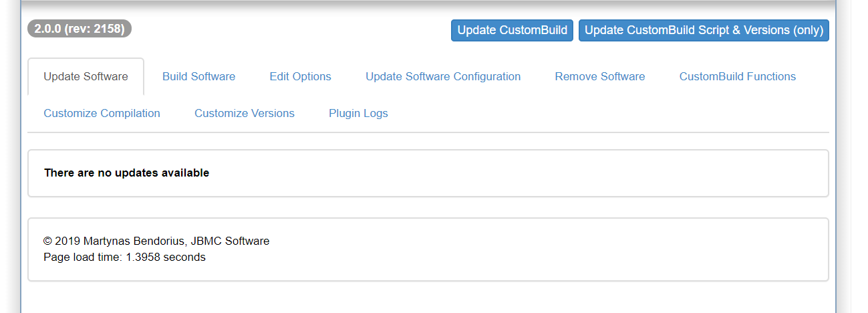Click the word 'updates' in status message
The image size is (868, 313).
coord(134,173)
